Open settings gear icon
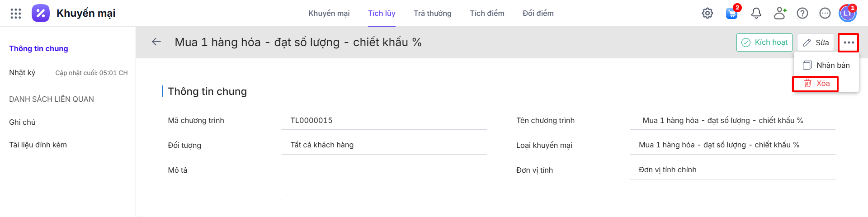The height and width of the screenshot is (217, 868). pyautogui.click(x=708, y=13)
